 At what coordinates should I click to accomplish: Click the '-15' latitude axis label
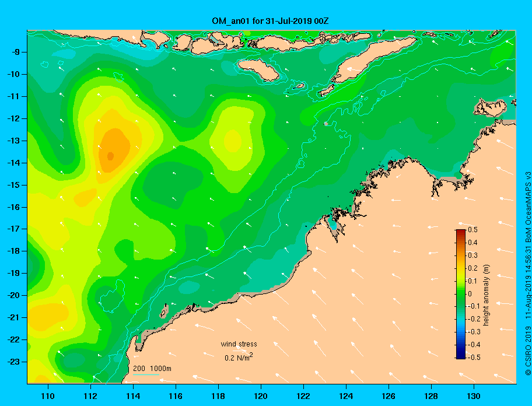point(13,185)
